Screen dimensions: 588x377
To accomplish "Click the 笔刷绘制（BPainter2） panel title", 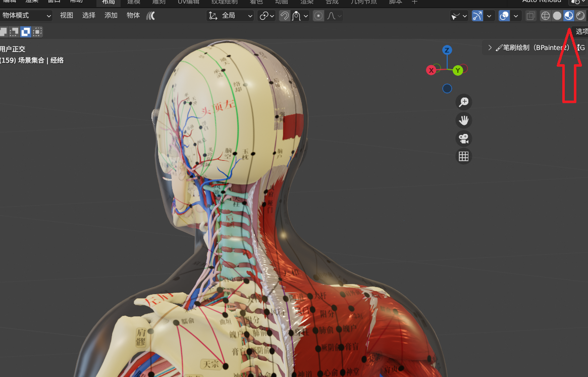I will click(x=536, y=48).
